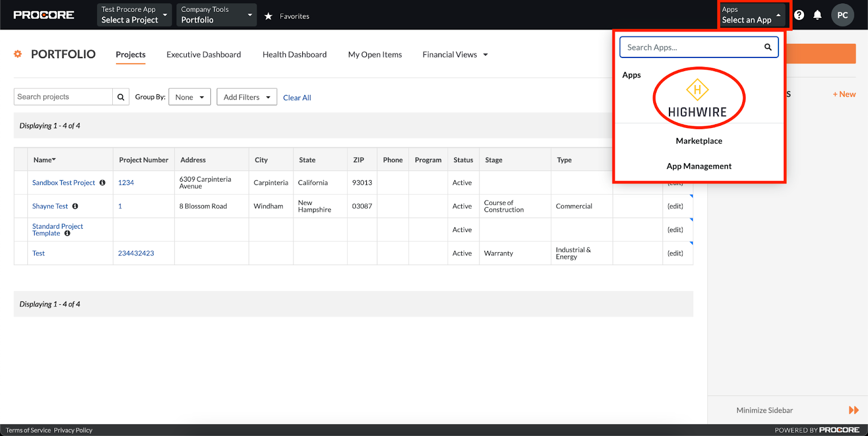This screenshot has height=436, width=868.
Task: Open the Select a Project dropdown
Action: pyautogui.click(x=135, y=15)
